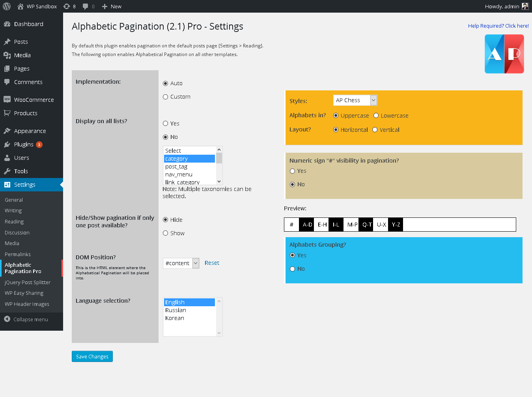Click the AP plugin logo

504,54
